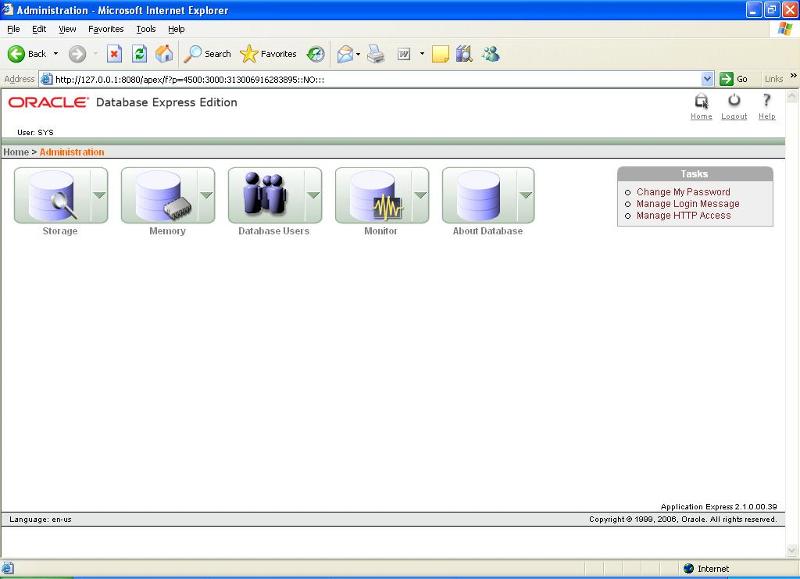
Task: Click the Manage Login Message link
Action: coord(688,204)
